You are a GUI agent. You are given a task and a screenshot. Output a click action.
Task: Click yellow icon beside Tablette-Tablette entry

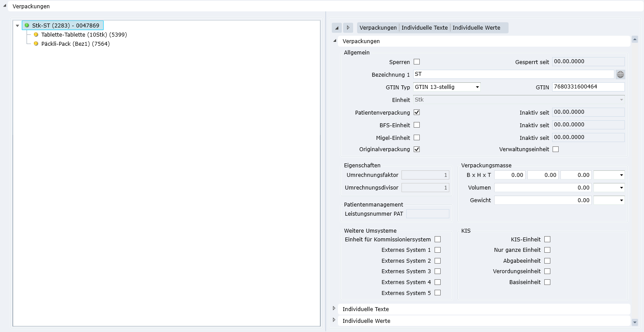tap(36, 34)
